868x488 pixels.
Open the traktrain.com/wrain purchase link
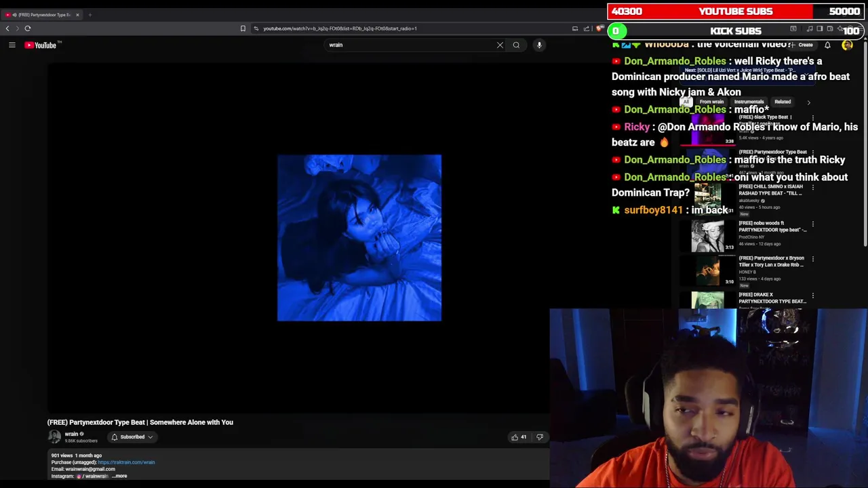pyautogui.click(x=126, y=462)
